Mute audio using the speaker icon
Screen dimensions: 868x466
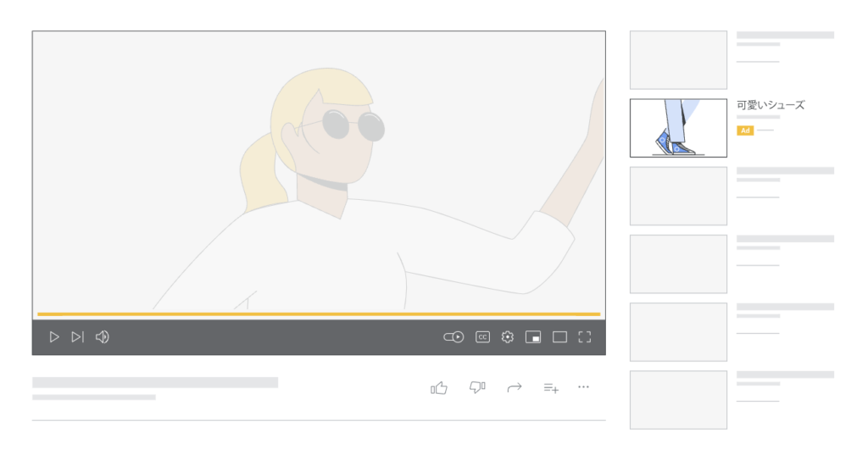click(103, 337)
